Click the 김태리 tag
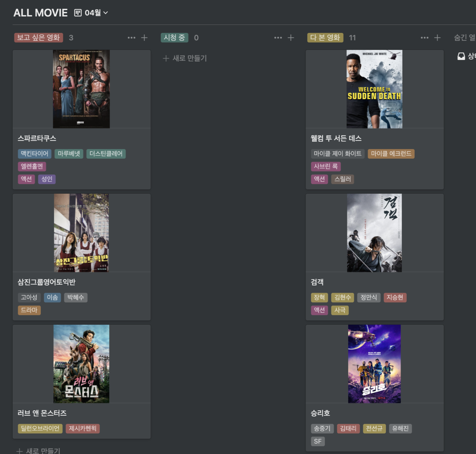 (348, 428)
